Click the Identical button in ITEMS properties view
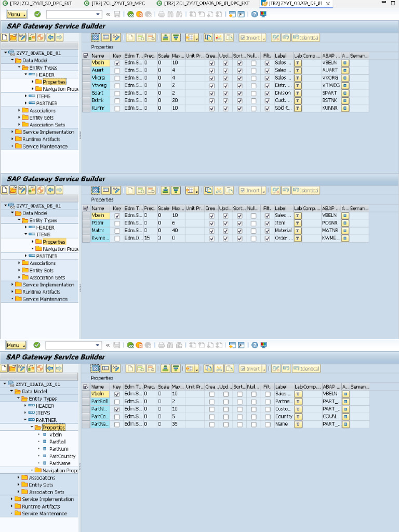Image resolution: width=399 pixels, height=532 pixels. (x=306, y=190)
